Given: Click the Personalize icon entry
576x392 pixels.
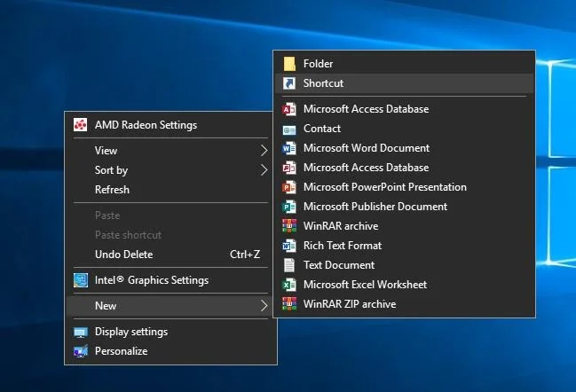Looking at the screenshot, I should click(x=81, y=351).
